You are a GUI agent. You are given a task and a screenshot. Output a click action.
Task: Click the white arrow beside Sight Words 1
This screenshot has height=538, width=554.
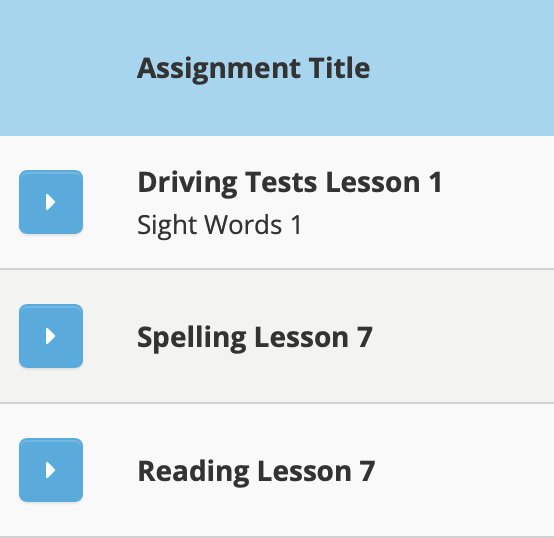pyautogui.click(x=51, y=202)
